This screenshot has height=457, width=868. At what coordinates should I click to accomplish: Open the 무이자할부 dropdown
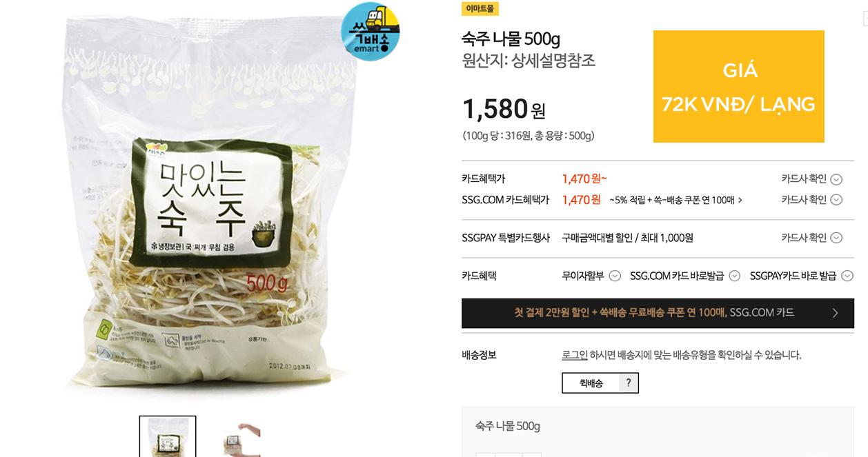(591, 276)
